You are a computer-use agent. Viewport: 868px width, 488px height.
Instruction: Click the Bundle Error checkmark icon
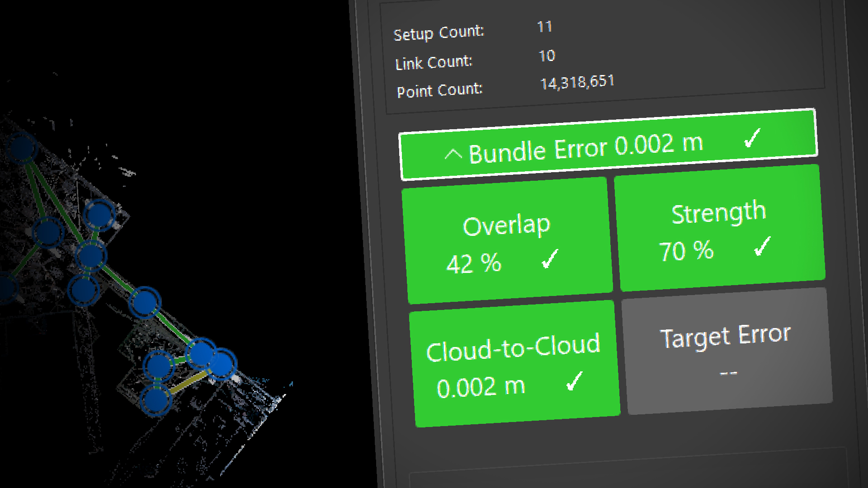pos(752,138)
